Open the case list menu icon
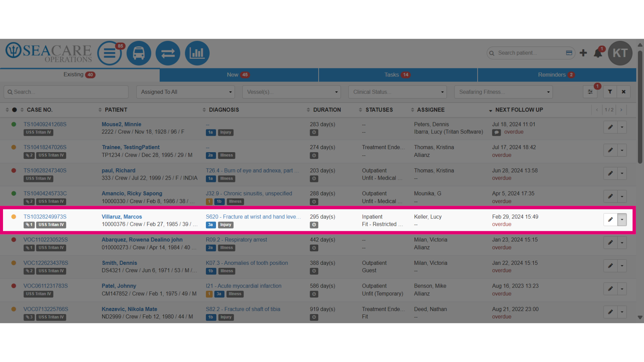The image size is (644, 362). [109, 53]
